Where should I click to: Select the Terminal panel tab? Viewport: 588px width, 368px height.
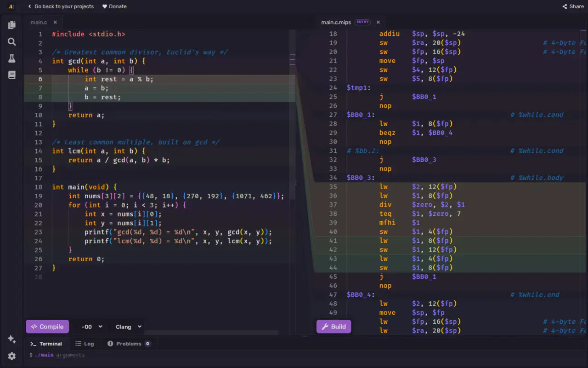[x=46, y=344]
